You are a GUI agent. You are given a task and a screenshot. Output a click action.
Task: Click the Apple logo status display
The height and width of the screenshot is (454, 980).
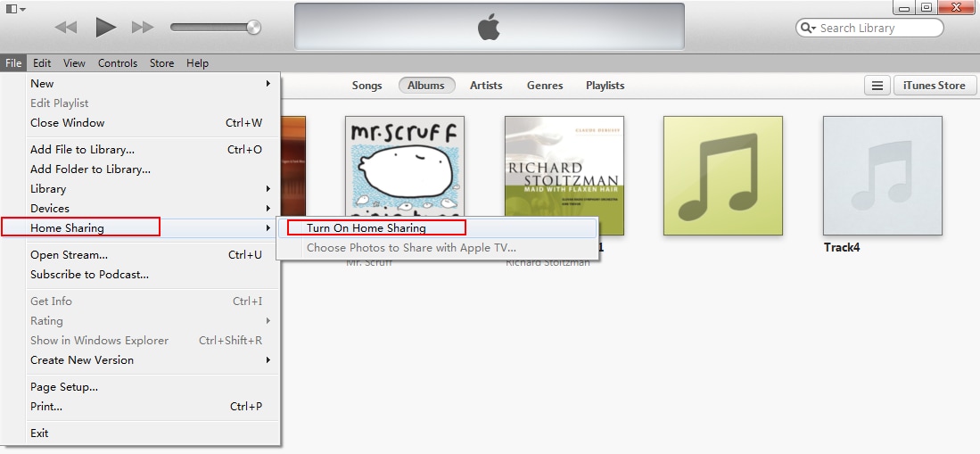(490, 26)
